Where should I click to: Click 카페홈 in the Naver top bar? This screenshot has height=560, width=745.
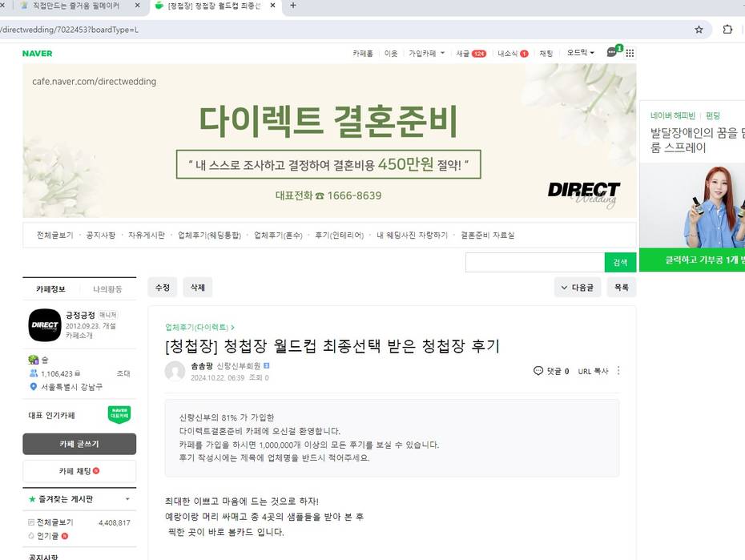pos(363,53)
